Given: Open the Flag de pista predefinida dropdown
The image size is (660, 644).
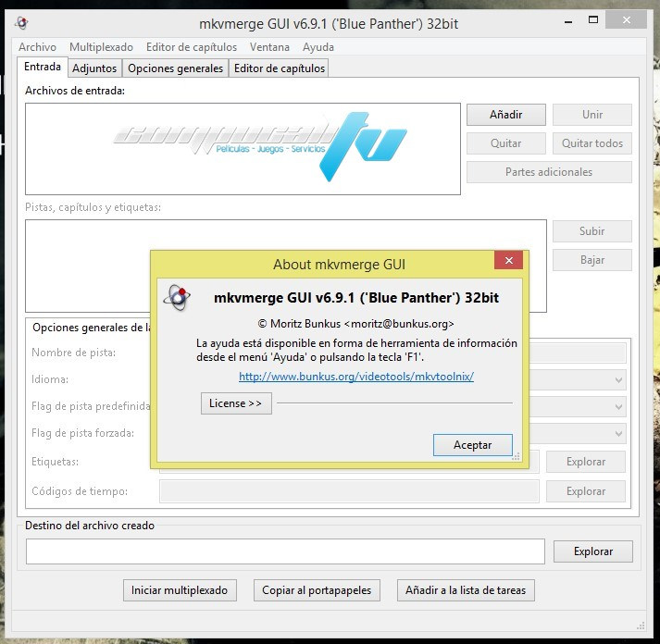Looking at the screenshot, I should click(x=618, y=407).
